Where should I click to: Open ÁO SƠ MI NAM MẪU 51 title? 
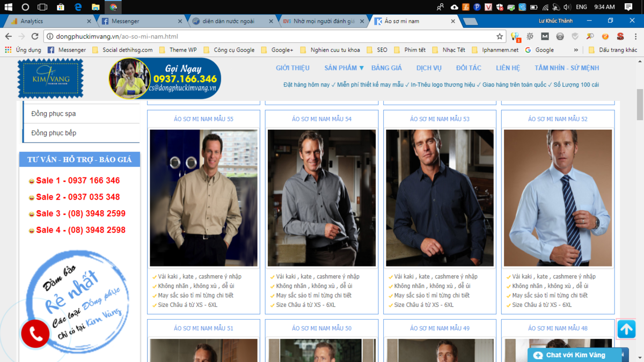pyautogui.click(x=203, y=328)
